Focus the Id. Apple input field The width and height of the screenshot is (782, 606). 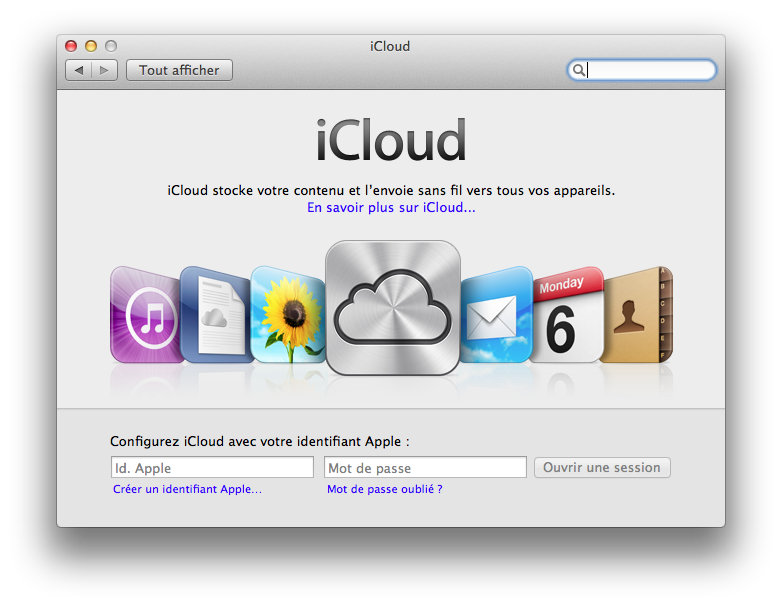point(212,467)
